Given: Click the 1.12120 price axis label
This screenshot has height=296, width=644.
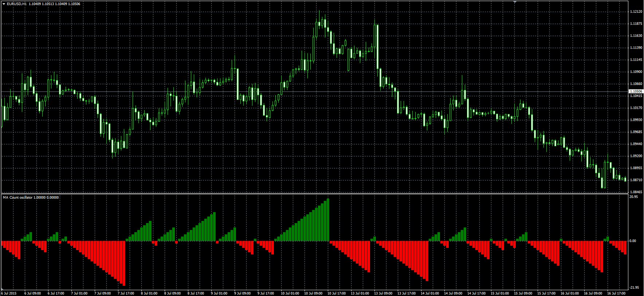Looking at the screenshot, I should coord(636,12).
